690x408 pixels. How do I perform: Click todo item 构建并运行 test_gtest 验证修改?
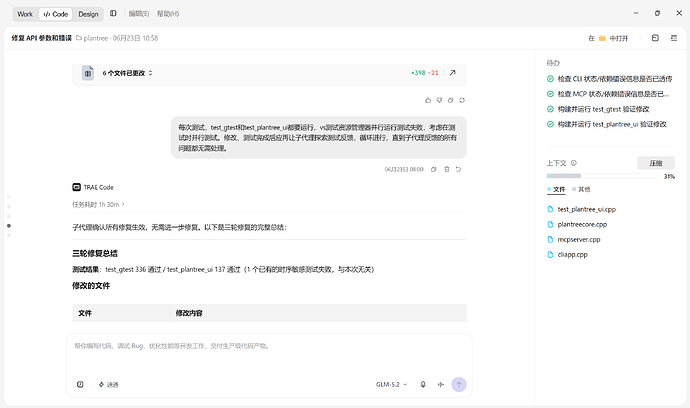tap(603, 109)
